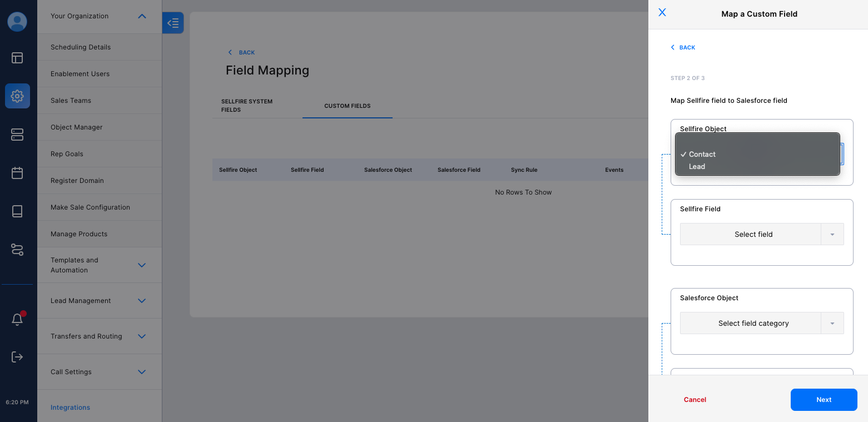This screenshot has width=868, height=422.
Task: Go Back from the Field Mapping page
Action: click(x=241, y=52)
